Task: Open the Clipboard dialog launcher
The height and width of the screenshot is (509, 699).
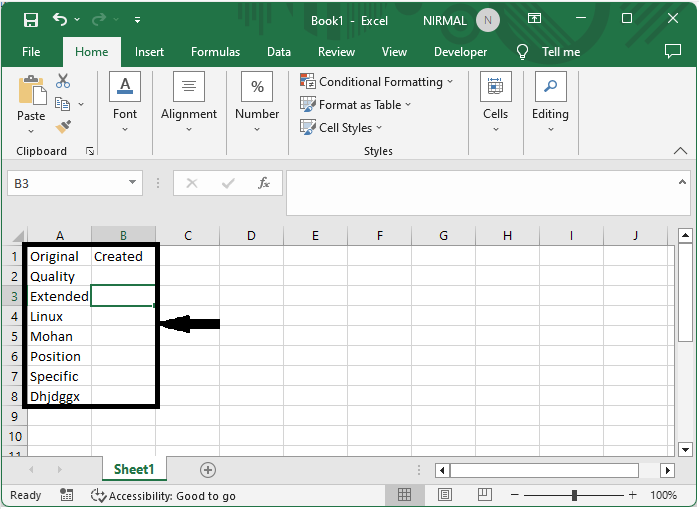Action: (90, 152)
